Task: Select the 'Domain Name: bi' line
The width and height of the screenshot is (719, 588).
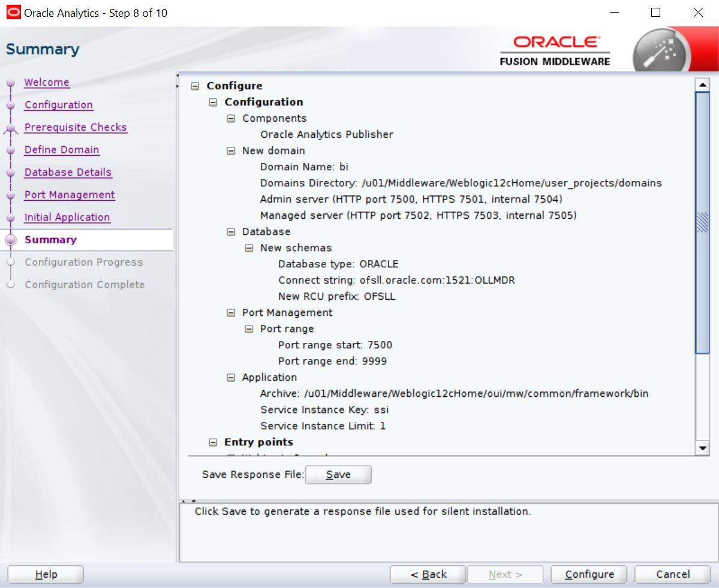Action: click(x=305, y=167)
